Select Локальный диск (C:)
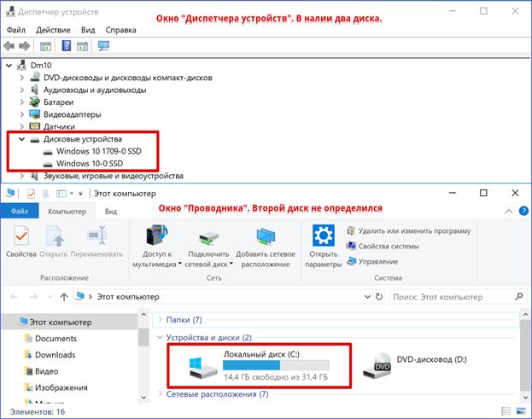 [260, 366]
